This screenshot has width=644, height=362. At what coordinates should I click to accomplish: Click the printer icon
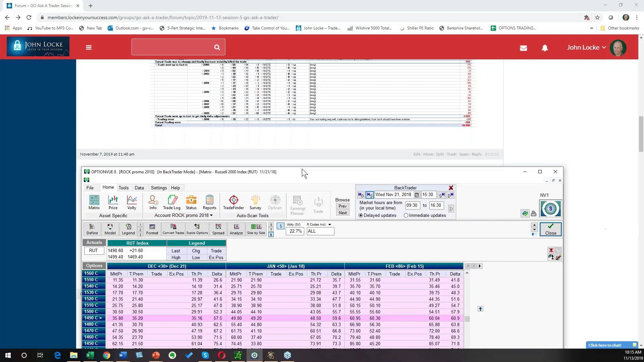coord(534,213)
